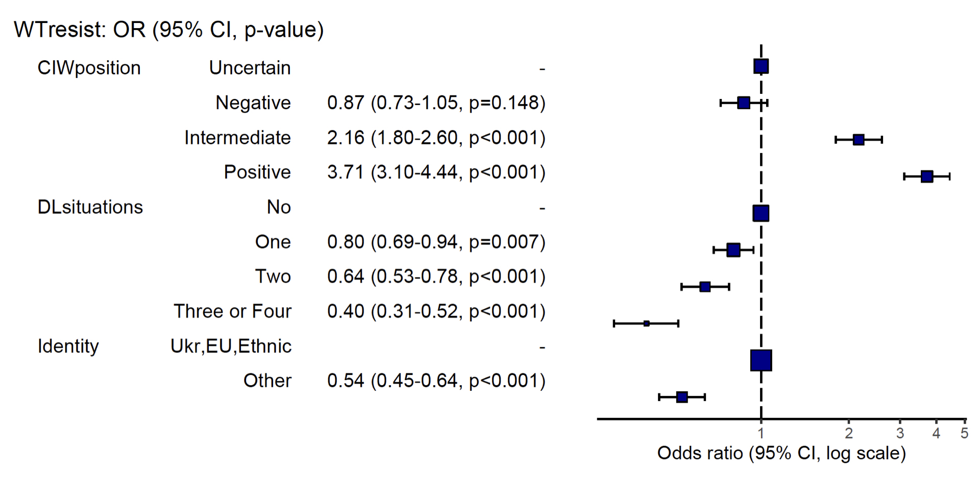The image size is (980, 478).
Task: Select the CIWposition variable label
Action: [89, 68]
